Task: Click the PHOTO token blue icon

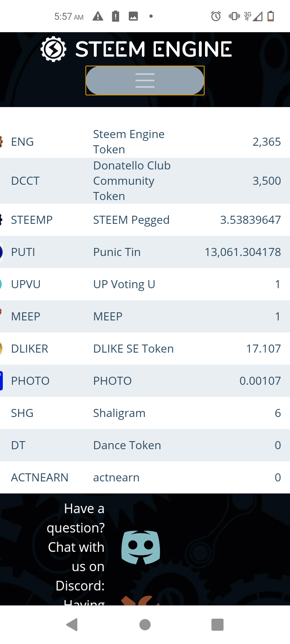Action: tap(2, 381)
